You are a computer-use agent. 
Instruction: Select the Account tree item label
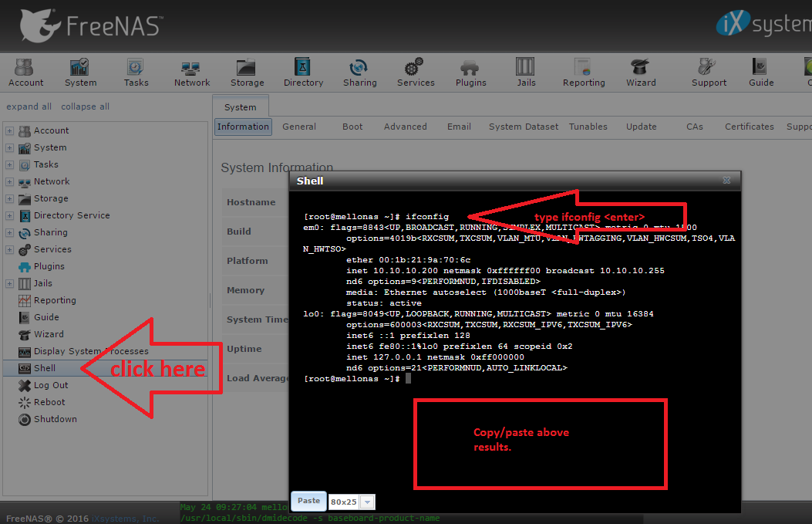[51, 130]
